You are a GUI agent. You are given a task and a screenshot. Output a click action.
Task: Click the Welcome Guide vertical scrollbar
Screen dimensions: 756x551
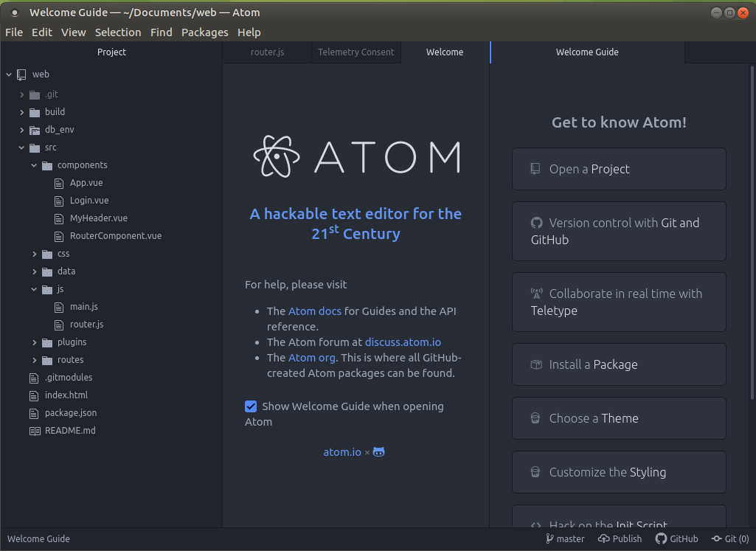click(752, 232)
